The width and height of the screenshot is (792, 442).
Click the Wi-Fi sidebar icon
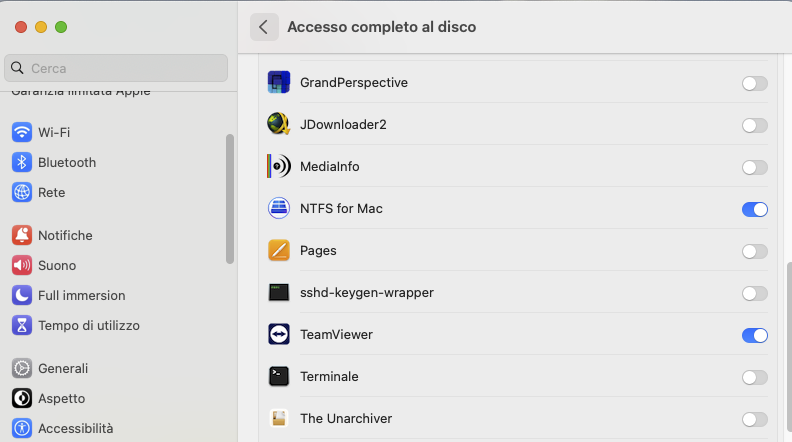click(22, 132)
